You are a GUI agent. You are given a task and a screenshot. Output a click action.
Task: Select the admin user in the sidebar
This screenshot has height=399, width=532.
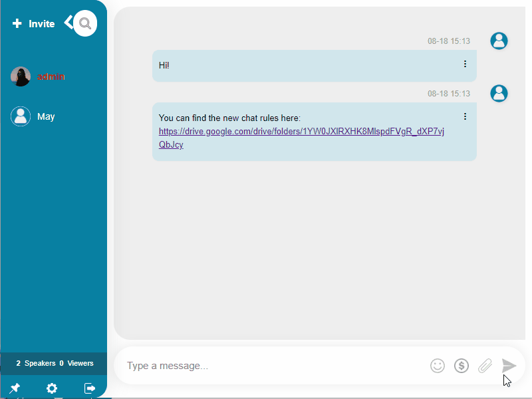tap(51, 76)
